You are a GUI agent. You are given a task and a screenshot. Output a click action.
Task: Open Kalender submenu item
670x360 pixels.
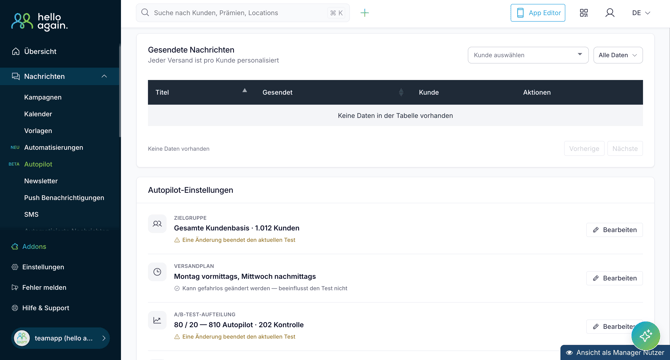coord(38,114)
